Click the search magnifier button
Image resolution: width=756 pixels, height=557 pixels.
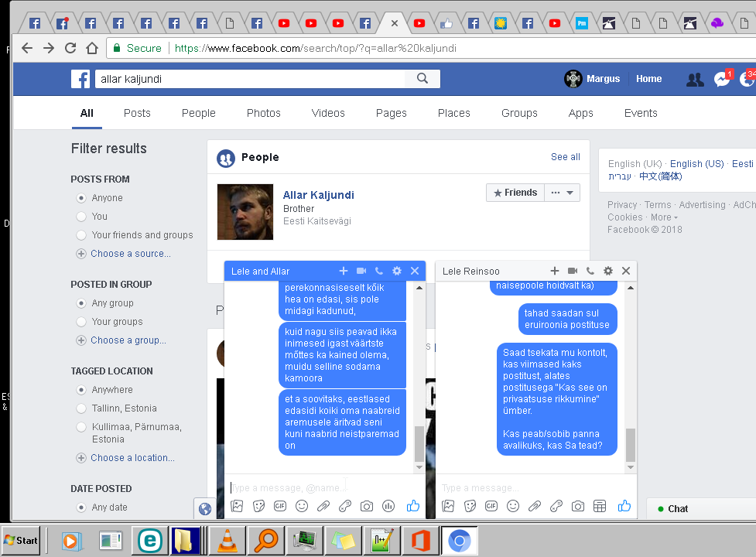pos(422,79)
